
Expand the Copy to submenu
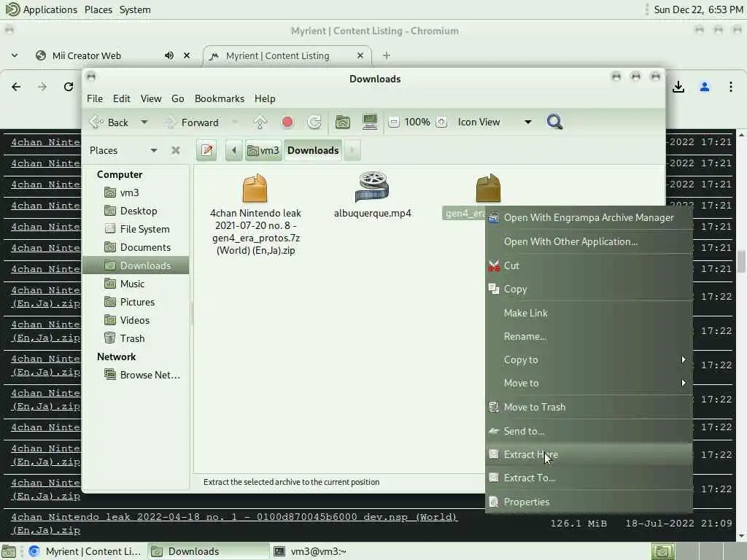[x=589, y=360]
